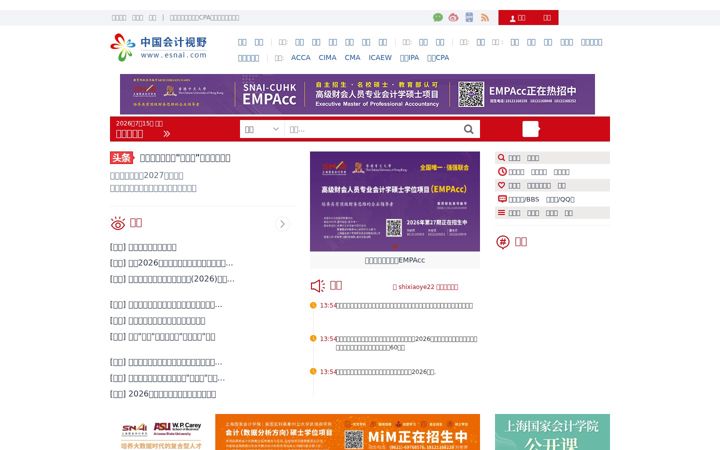The width and height of the screenshot is (720, 450).
Task: Click the search magnifier icon
Action: click(x=468, y=129)
